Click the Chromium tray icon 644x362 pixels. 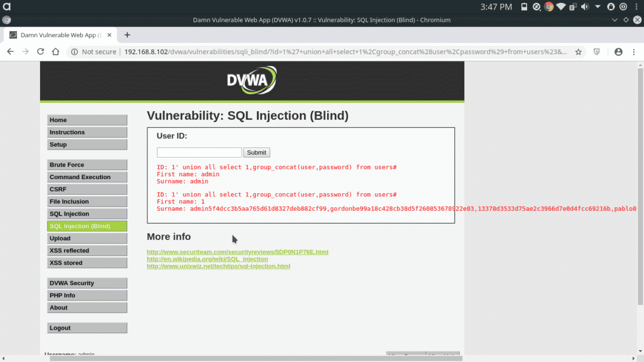[x=549, y=7]
